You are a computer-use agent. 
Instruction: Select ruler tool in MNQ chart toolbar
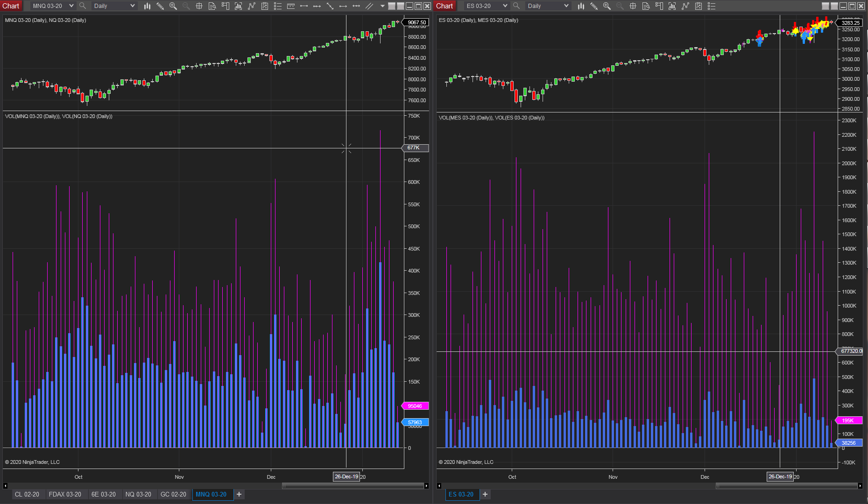coord(291,6)
